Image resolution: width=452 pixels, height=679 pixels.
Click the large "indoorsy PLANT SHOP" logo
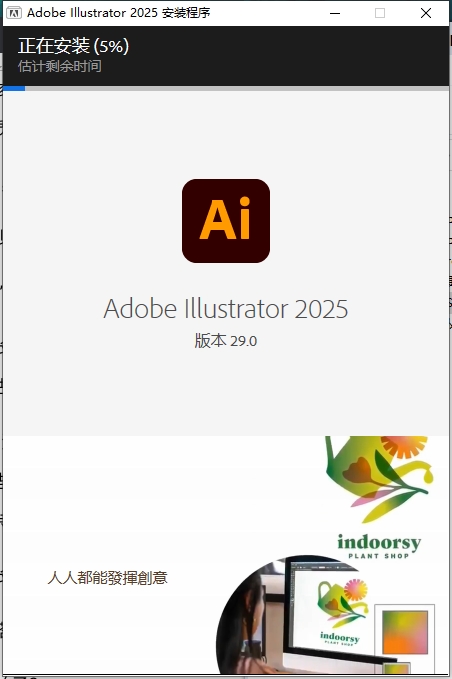click(379, 546)
